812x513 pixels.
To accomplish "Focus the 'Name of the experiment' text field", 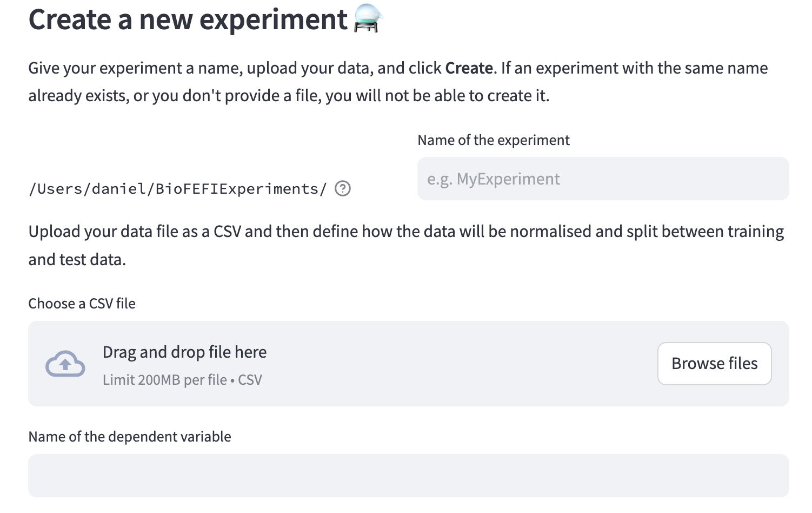I will [x=603, y=179].
